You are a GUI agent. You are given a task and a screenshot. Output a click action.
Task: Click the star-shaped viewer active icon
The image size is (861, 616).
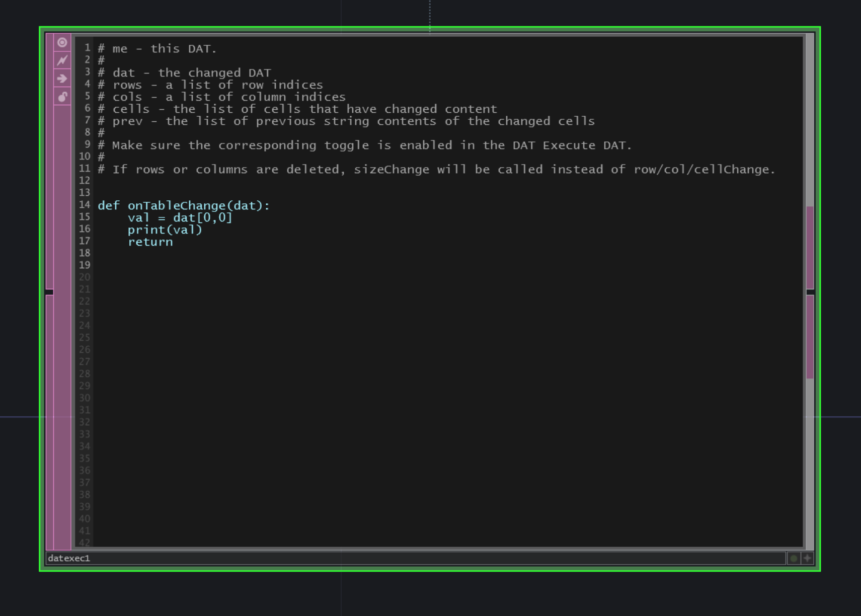tap(807, 558)
